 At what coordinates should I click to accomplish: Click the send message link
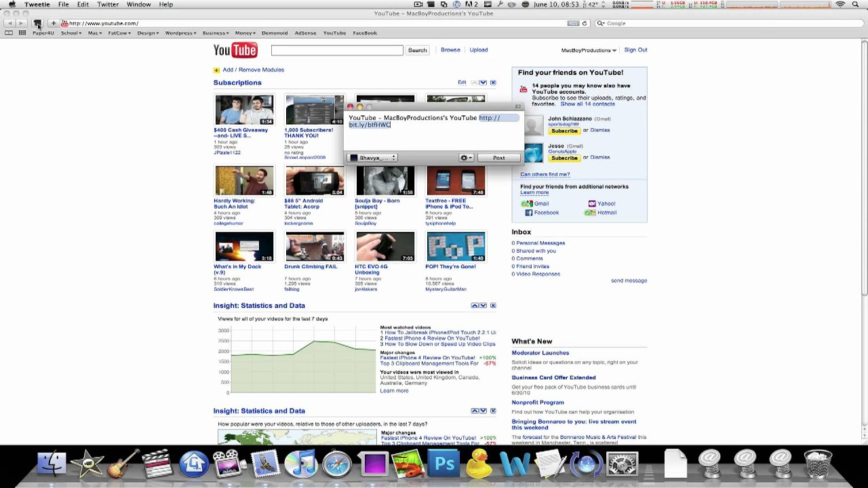point(629,281)
